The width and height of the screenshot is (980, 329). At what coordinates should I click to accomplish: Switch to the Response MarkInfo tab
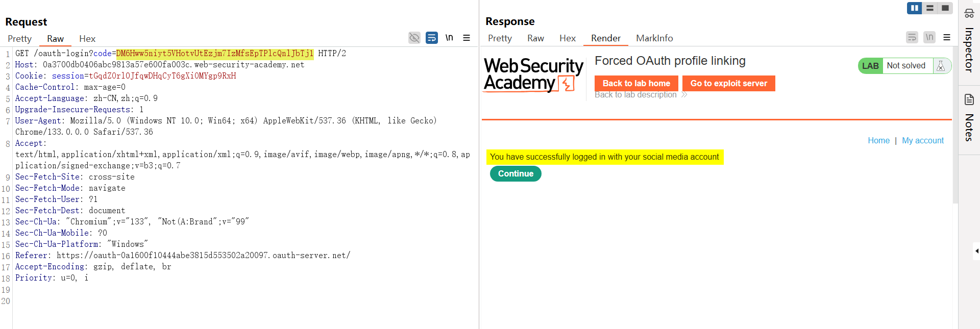[654, 38]
